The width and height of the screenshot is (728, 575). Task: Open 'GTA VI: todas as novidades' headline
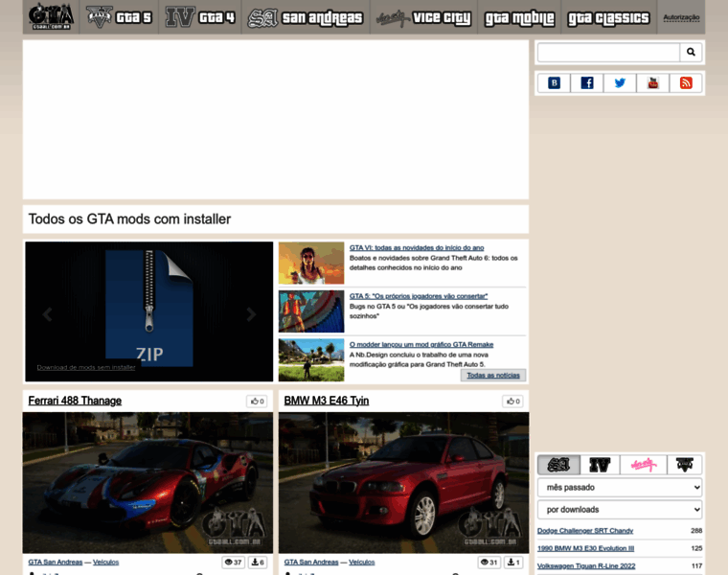coord(417,247)
